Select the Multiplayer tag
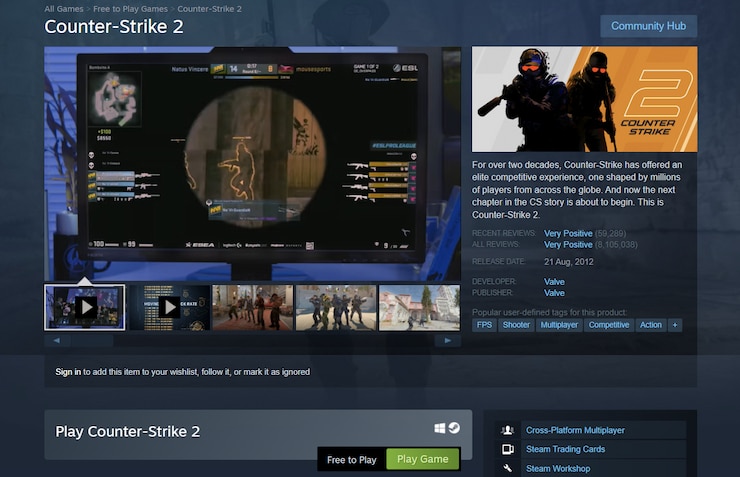 pos(559,325)
